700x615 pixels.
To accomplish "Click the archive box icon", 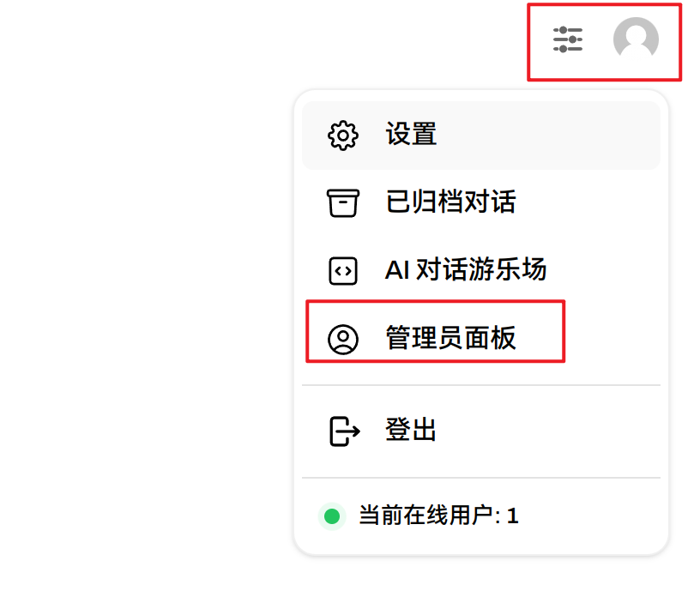I will click(x=343, y=203).
